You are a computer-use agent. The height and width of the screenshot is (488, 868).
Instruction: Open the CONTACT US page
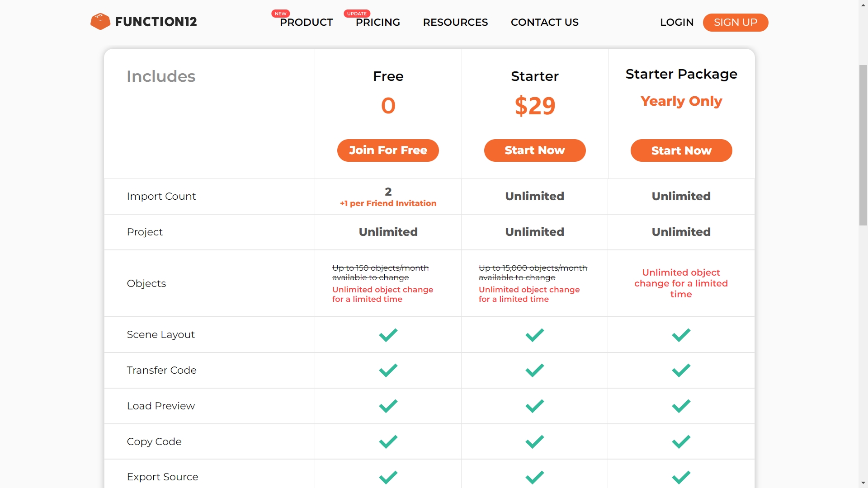(x=545, y=23)
